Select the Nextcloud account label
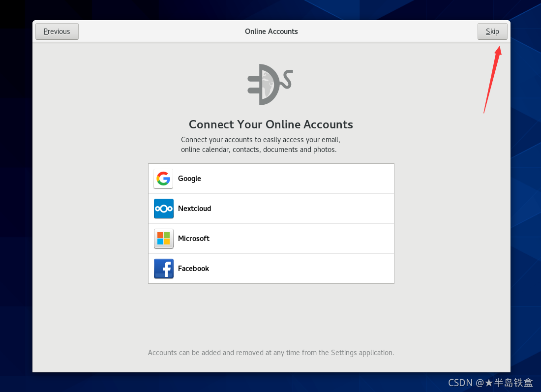541x392 pixels. point(195,209)
